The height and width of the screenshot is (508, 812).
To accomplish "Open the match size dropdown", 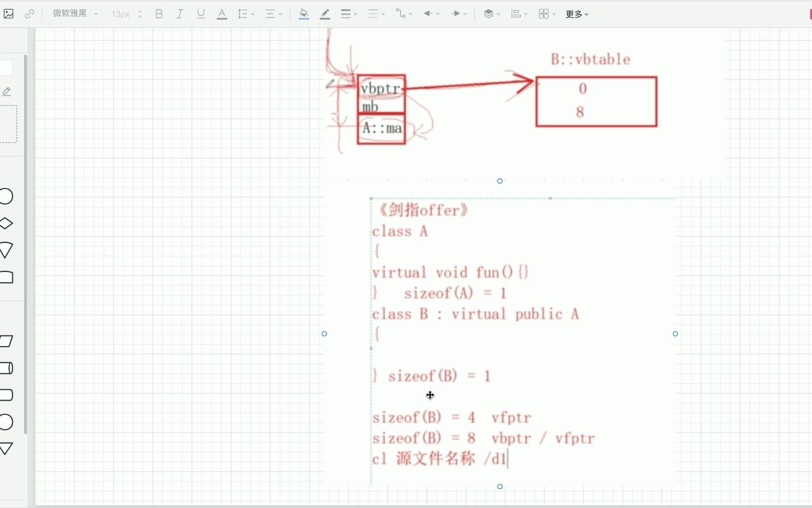I will pos(547,14).
